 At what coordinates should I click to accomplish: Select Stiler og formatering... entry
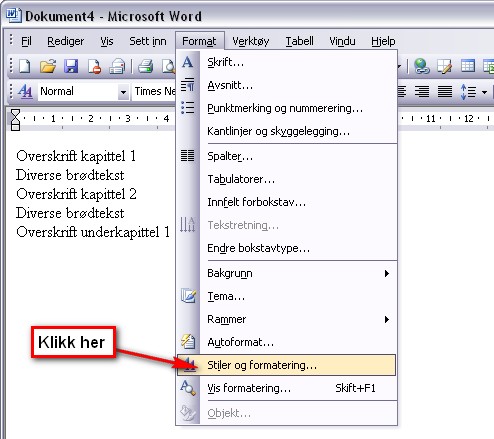coord(287,365)
